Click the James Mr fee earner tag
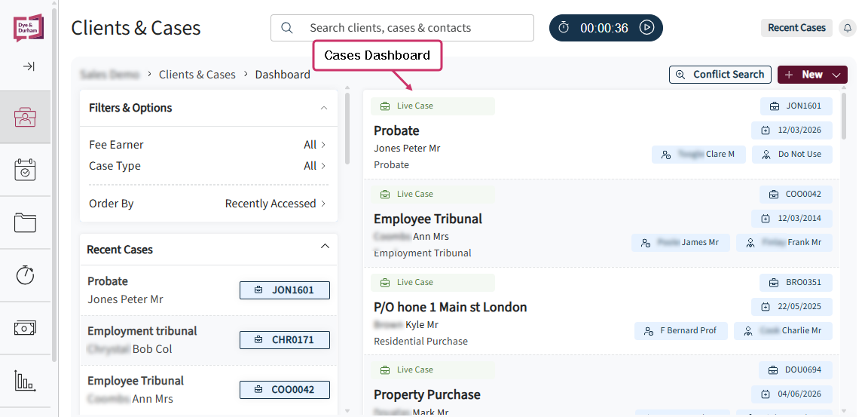 click(680, 243)
